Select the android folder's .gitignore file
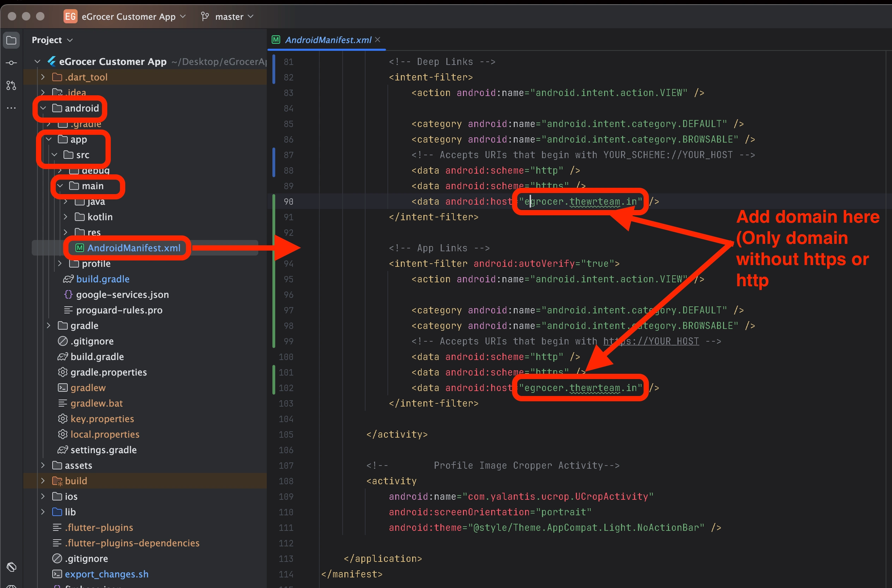The height and width of the screenshot is (588, 892). 92,341
